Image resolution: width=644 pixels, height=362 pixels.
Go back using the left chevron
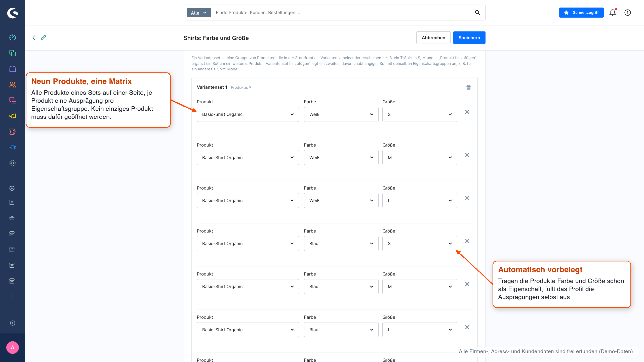[34, 38]
